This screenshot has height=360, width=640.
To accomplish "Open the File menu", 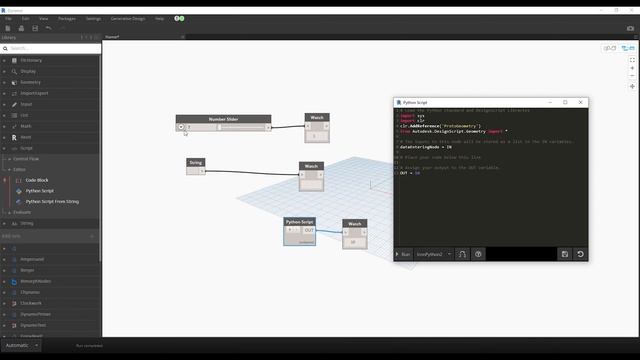I will [x=8, y=19].
